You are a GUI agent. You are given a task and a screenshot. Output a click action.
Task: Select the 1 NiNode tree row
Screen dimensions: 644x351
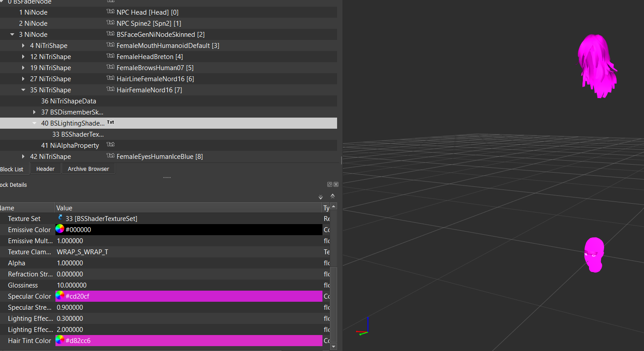tap(169, 12)
